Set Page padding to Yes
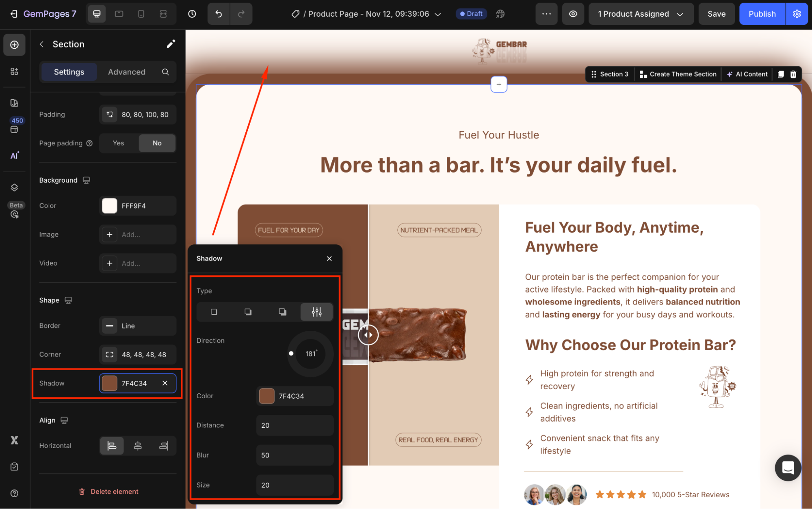812x509 pixels. pos(119,143)
